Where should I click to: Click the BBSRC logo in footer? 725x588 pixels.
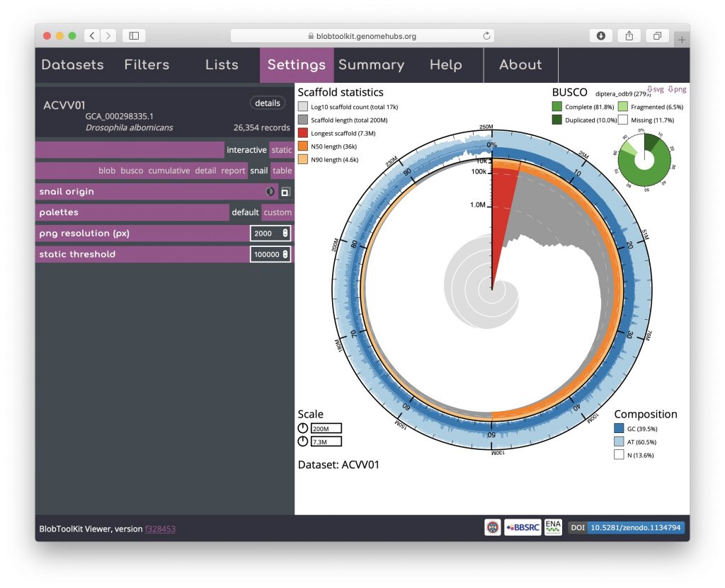click(523, 528)
